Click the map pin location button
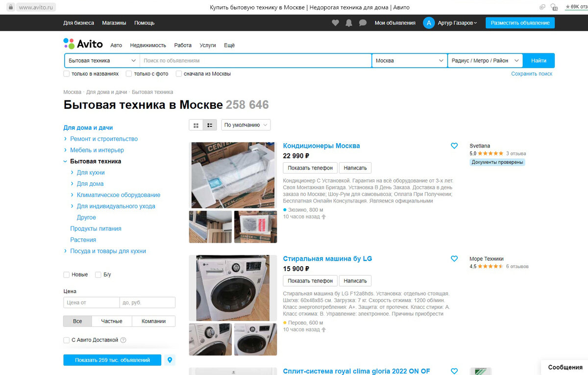 coord(170,360)
